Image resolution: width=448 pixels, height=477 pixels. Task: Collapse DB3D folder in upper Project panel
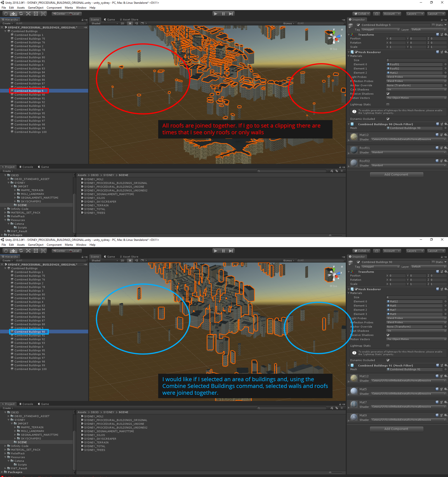coord(5,175)
